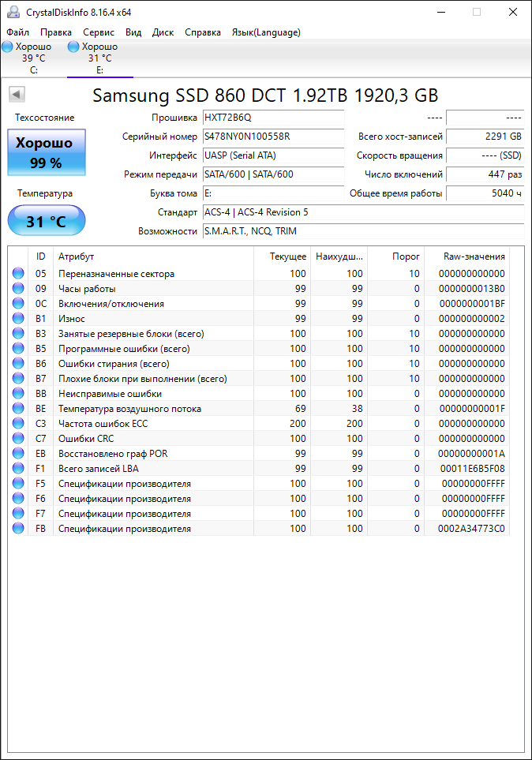This screenshot has width=532, height=760.
Task: Click the power-on count value 447 раз
Action: pos(485,174)
